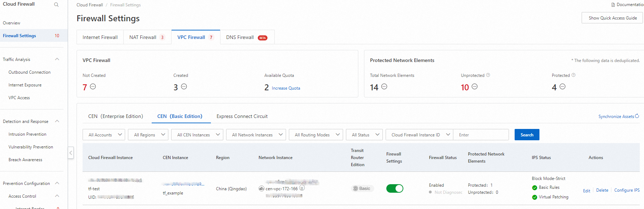Open Firewall Settings in the sidebar
Screen dimensions: 644x209
pos(19,36)
